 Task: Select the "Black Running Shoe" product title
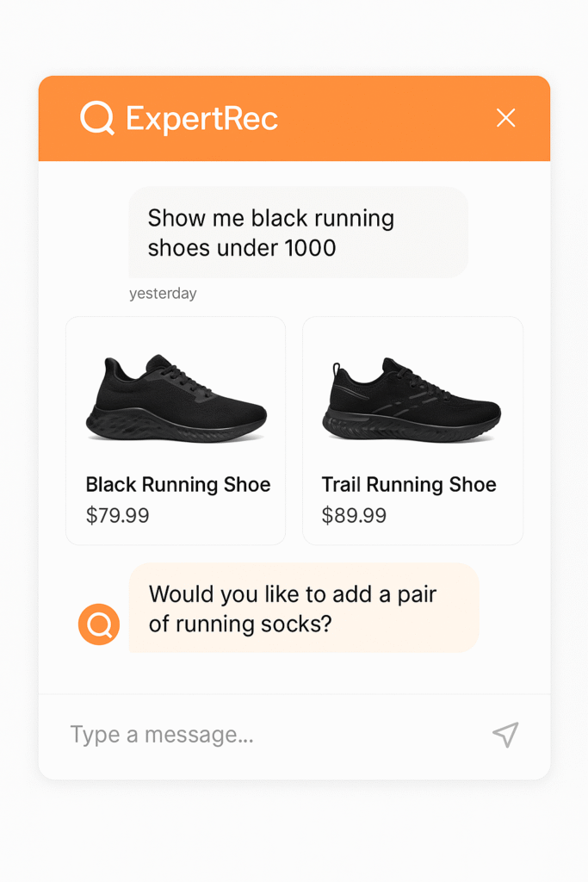pos(178,485)
